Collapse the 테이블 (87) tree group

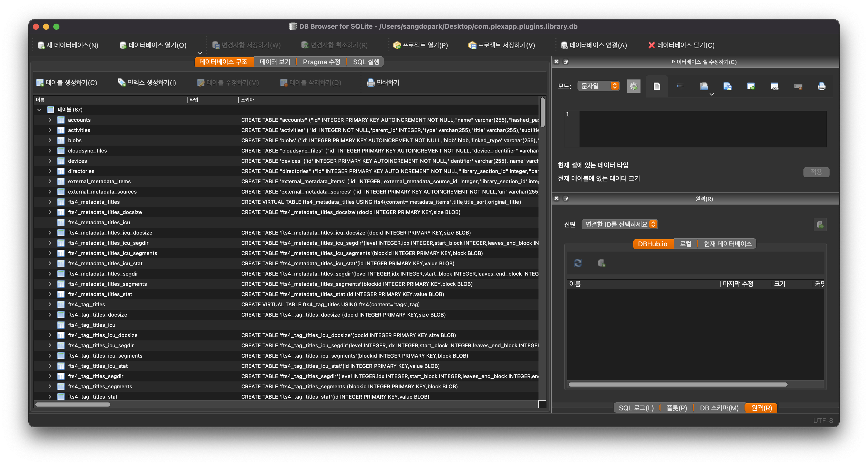coord(39,110)
